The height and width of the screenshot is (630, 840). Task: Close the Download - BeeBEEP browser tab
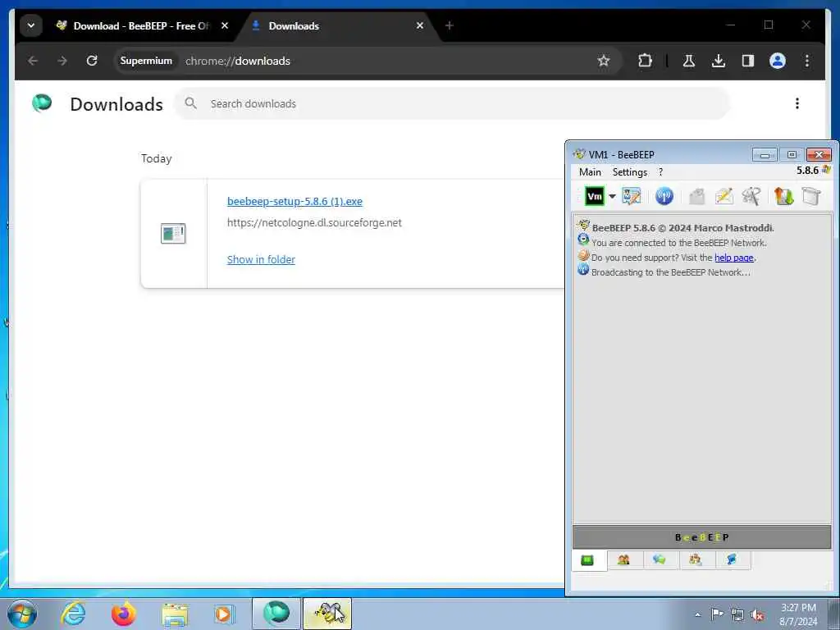tap(225, 25)
